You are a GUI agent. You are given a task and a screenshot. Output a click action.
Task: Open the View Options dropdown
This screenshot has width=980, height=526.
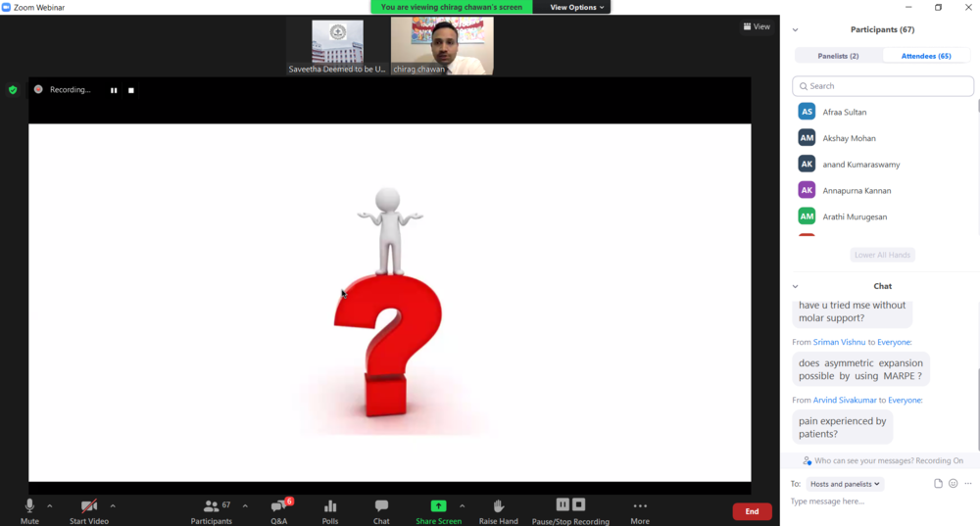(577, 8)
